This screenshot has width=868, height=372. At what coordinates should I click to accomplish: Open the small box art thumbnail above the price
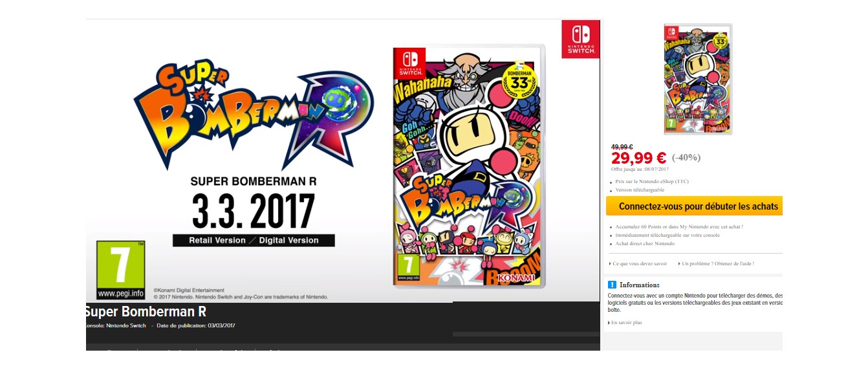(x=698, y=79)
